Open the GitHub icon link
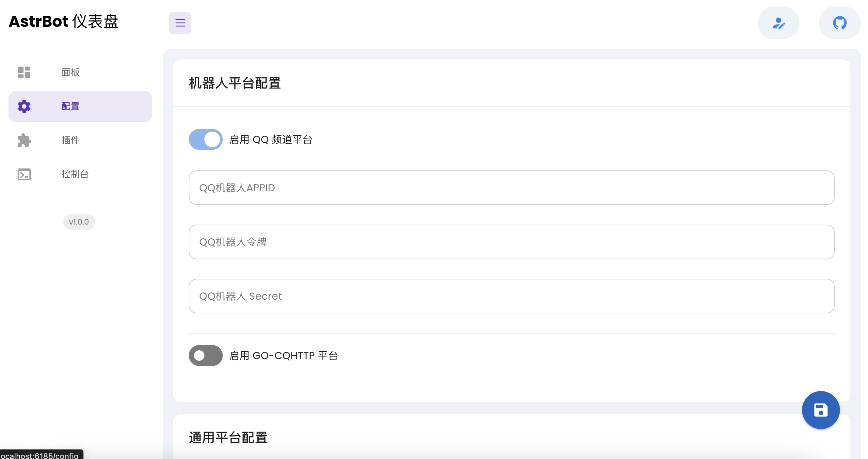 tap(840, 23)
